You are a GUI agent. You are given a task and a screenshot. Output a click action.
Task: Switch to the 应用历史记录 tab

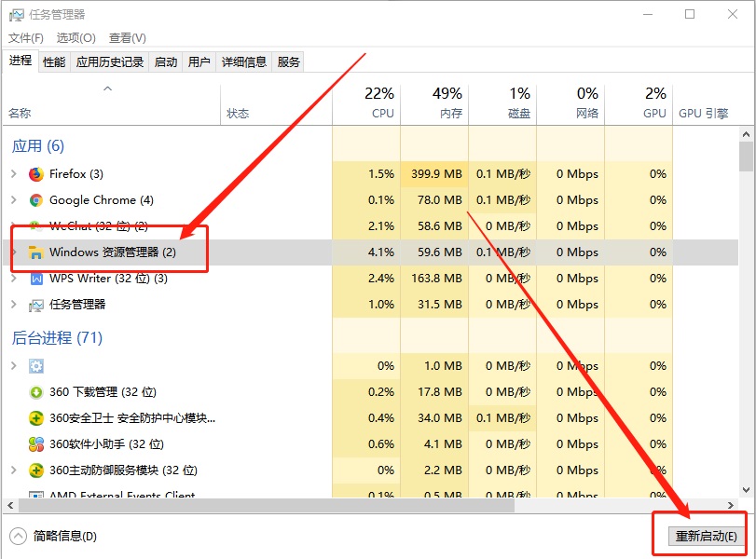point(110,62)
